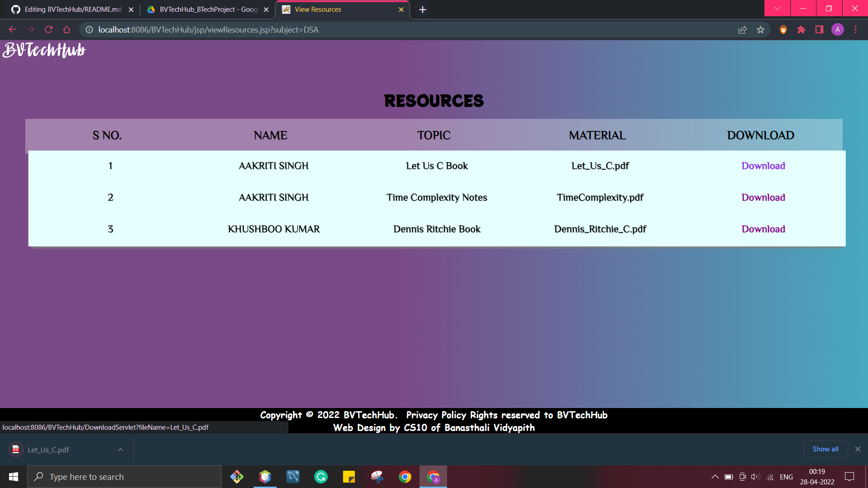Download the TimeComplexity.pdf resource
This screenshot has height=488, width=868.
[x=763, y=197]
